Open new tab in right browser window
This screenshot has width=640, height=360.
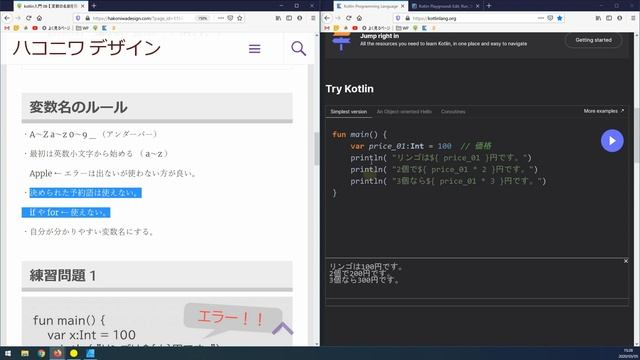tap(489, 6)
